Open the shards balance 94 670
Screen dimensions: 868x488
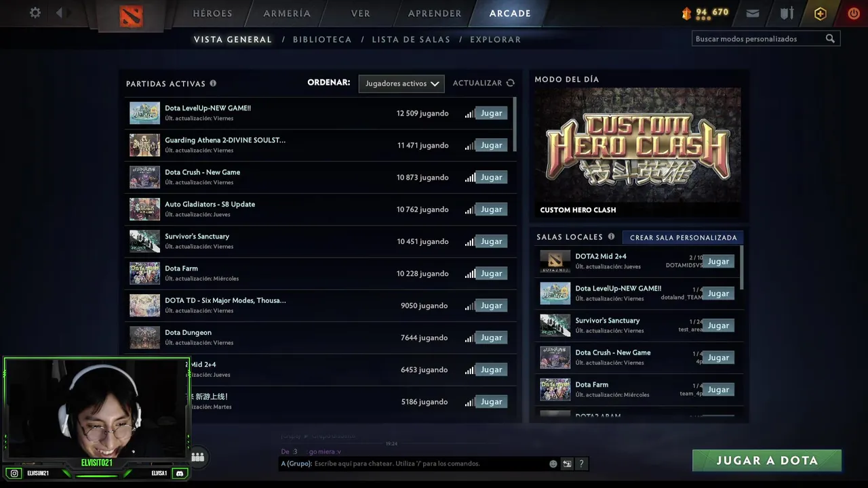pyautogui.click(x=705, y=13)
